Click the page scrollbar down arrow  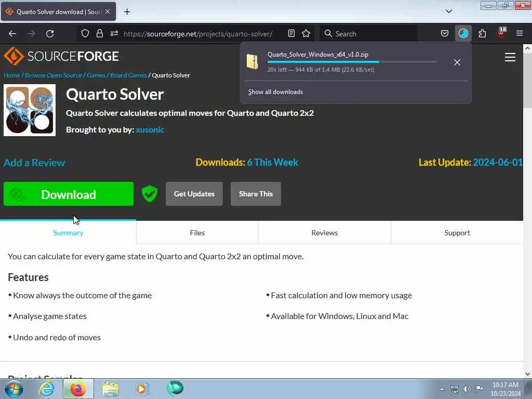527,374
